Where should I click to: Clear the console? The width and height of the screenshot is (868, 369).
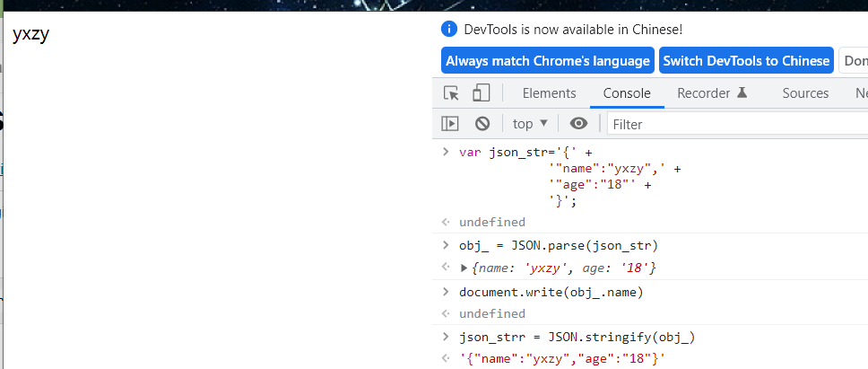coord(482,124)
